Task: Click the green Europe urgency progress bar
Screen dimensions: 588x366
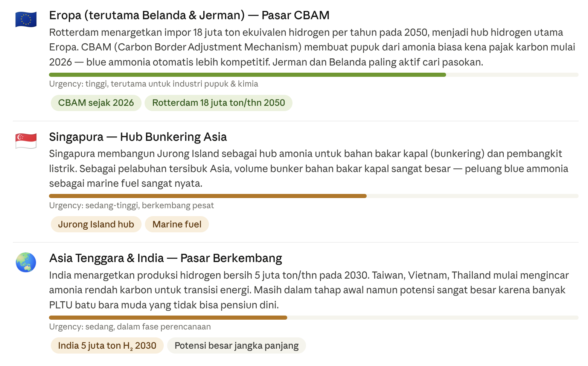Action: (314, 75)
